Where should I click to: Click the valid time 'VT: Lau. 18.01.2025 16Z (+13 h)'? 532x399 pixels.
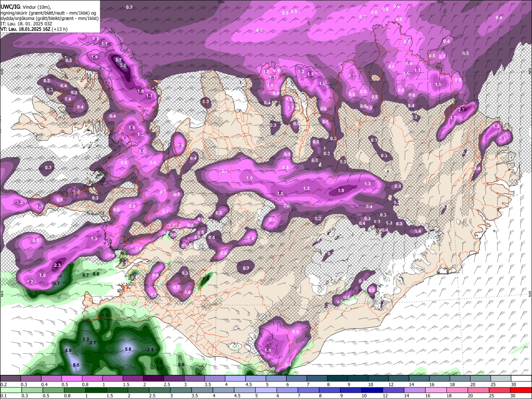pyautogui.click(x=34, y=29)
